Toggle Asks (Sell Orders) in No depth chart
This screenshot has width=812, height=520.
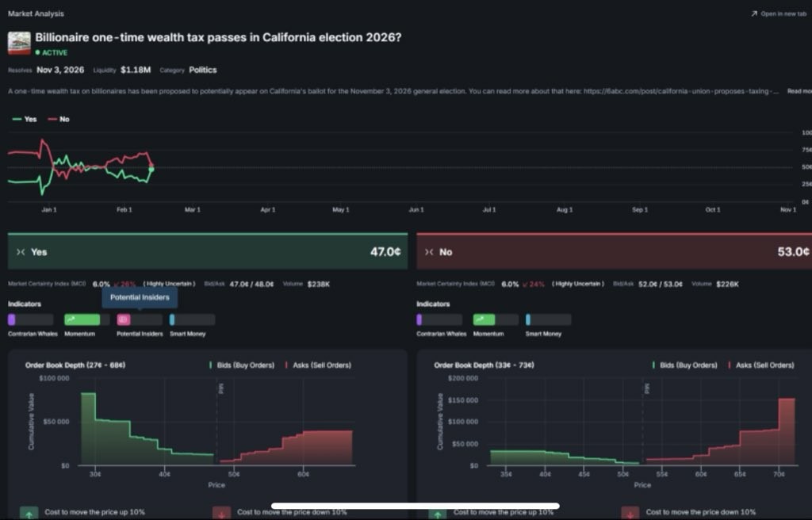[x=761, y=365]
